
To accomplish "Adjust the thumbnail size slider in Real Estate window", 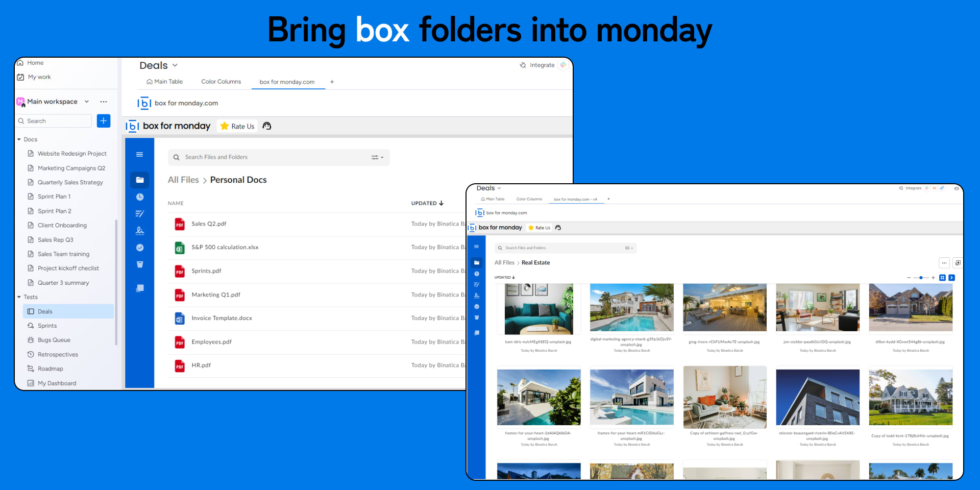I will coord(921,278).
